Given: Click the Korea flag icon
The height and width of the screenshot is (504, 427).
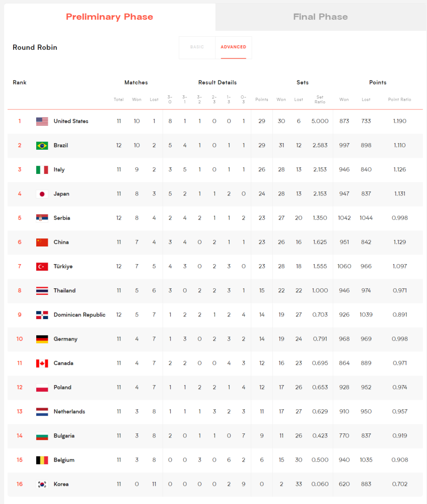Looking at the screenshot, I should (x=42, y=484).
